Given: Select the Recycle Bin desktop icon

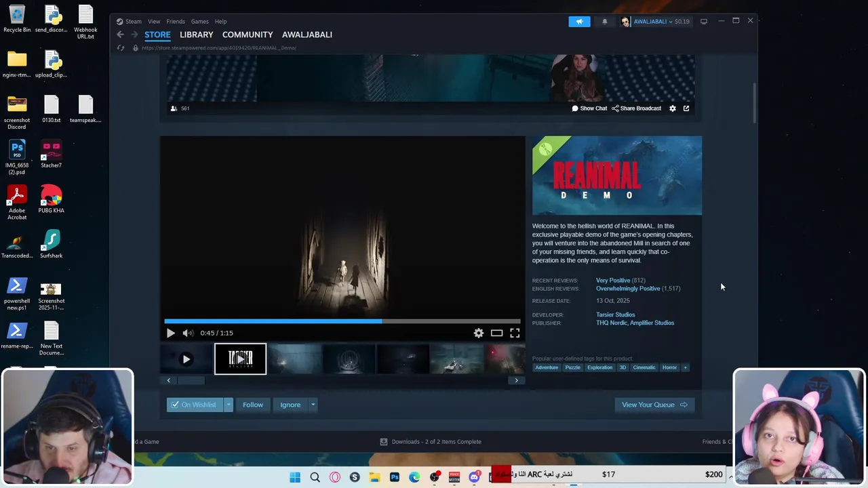Looking at the screenshot, I should pyautogui.click(x=17, y=19).
